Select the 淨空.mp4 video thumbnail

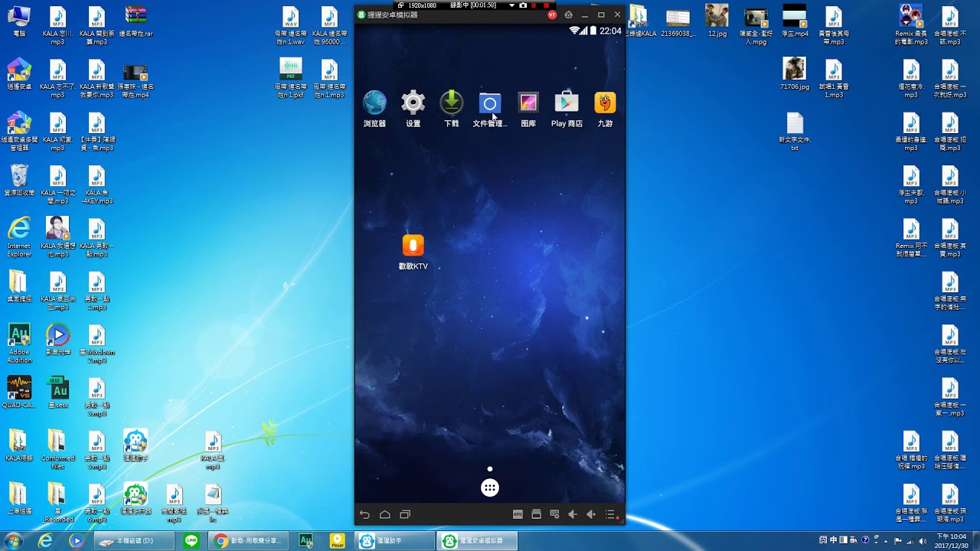tap(795, 21)
